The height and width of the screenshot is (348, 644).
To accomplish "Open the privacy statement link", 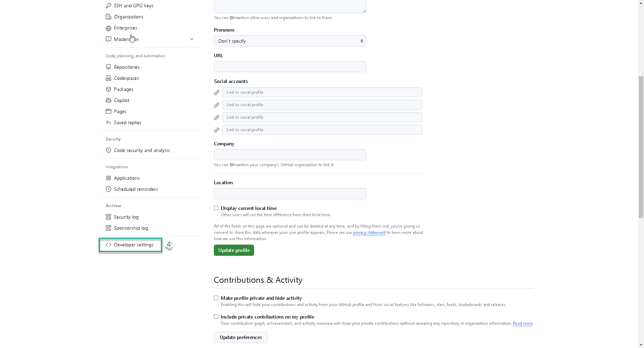I will pyautogui.click(x=369, y=232).
